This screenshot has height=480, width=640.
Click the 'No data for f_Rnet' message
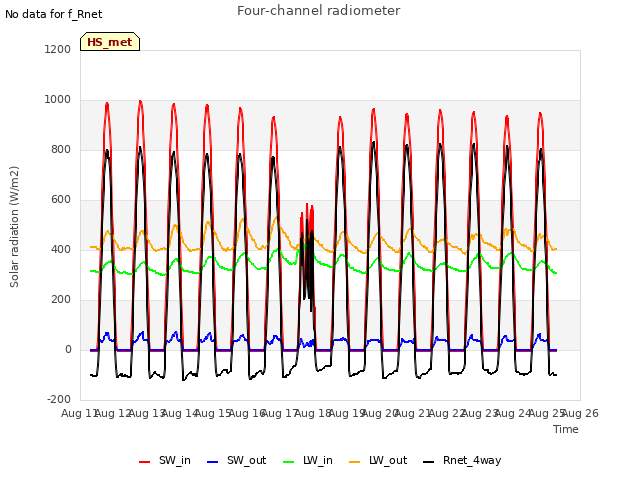(x=53, y=14)
